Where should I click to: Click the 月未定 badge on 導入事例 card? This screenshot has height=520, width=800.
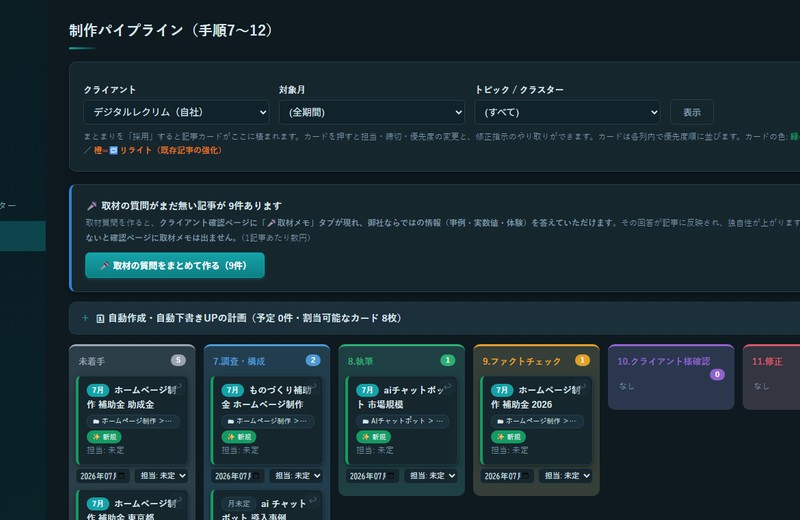(x=238, y=504)
